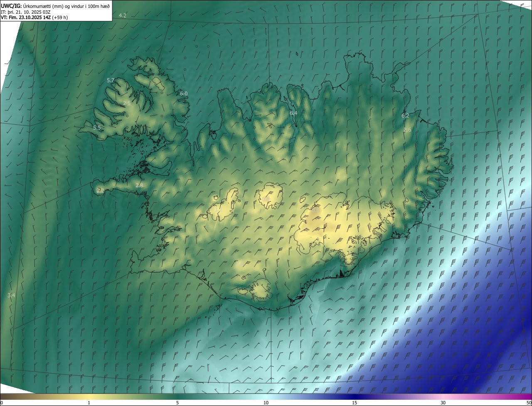Click the 4.2 value near the top edge

point(123,15)
